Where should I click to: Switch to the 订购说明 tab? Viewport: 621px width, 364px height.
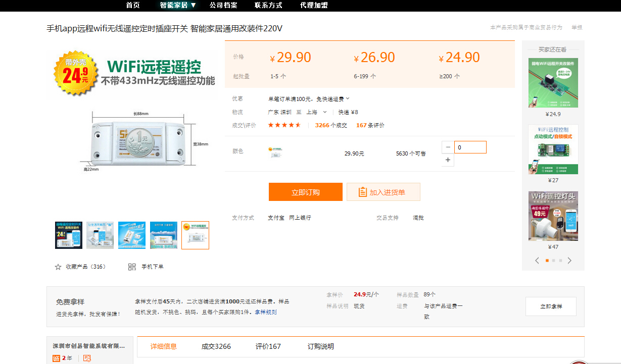coord(321,346)
